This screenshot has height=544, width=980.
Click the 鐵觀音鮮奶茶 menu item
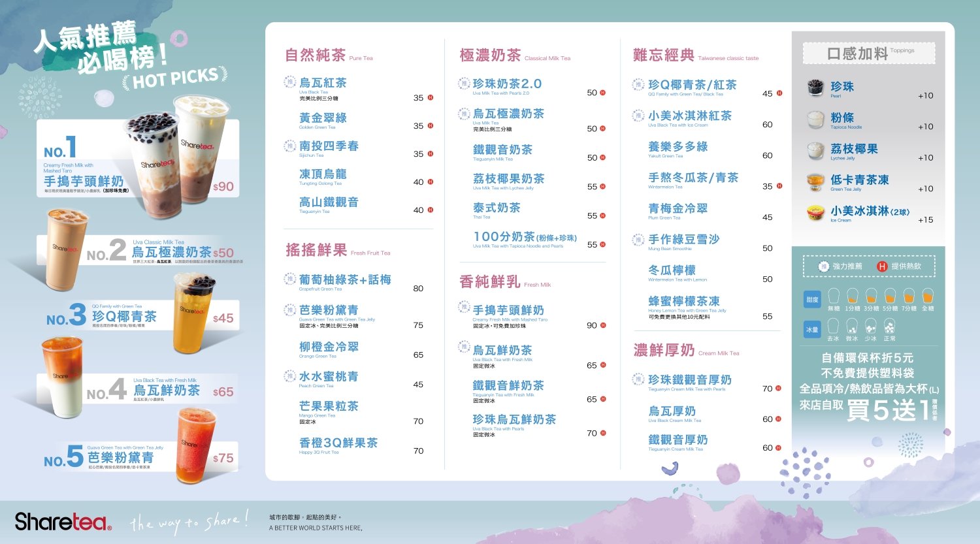pyautogui.click(x=508, y=391)
